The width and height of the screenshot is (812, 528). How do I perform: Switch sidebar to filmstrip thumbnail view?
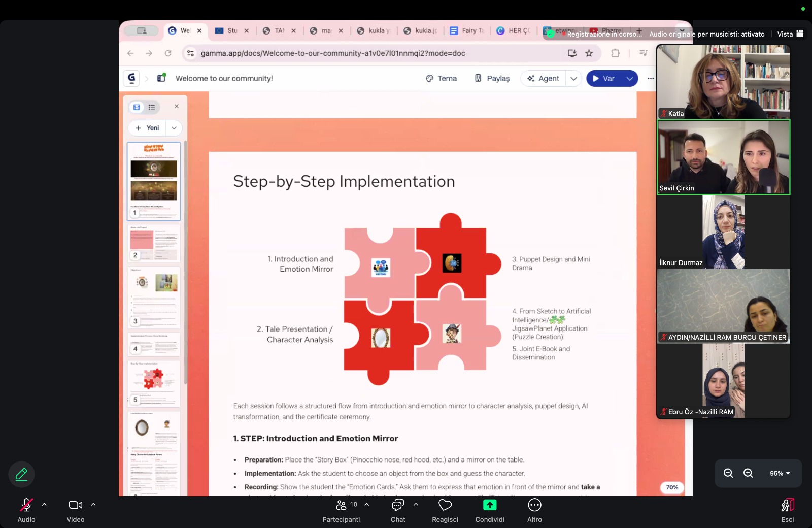(x=137, y=107)
